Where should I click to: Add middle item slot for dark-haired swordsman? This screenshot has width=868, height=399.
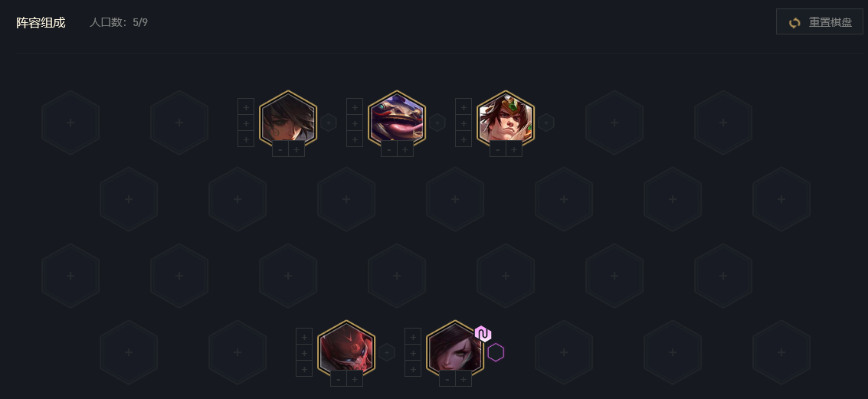[246, 123]
